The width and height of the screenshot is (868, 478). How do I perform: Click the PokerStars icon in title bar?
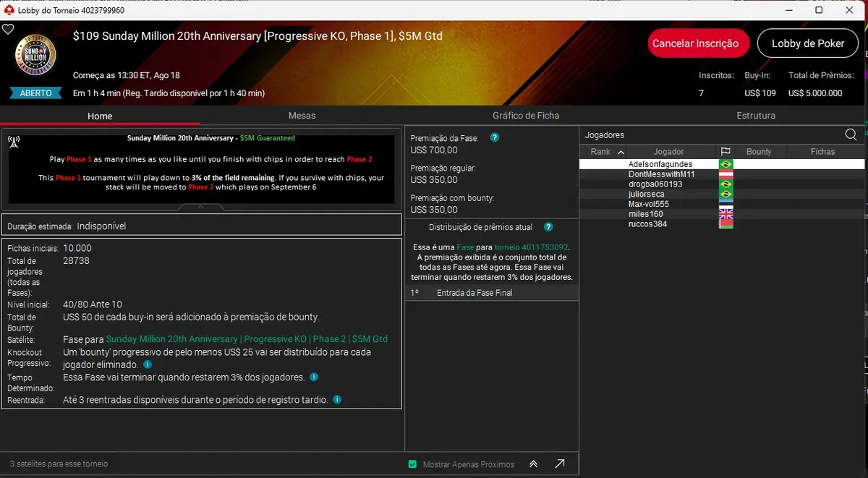[x=9, y=10]
